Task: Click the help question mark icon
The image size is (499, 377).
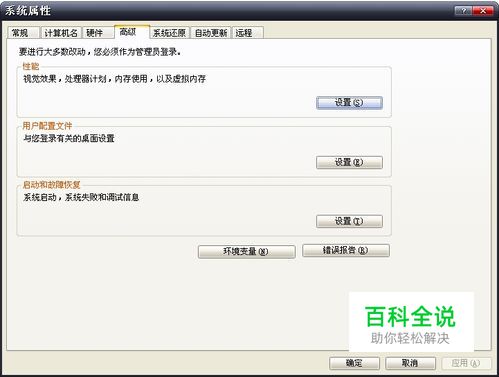Action: coord(463,11)
